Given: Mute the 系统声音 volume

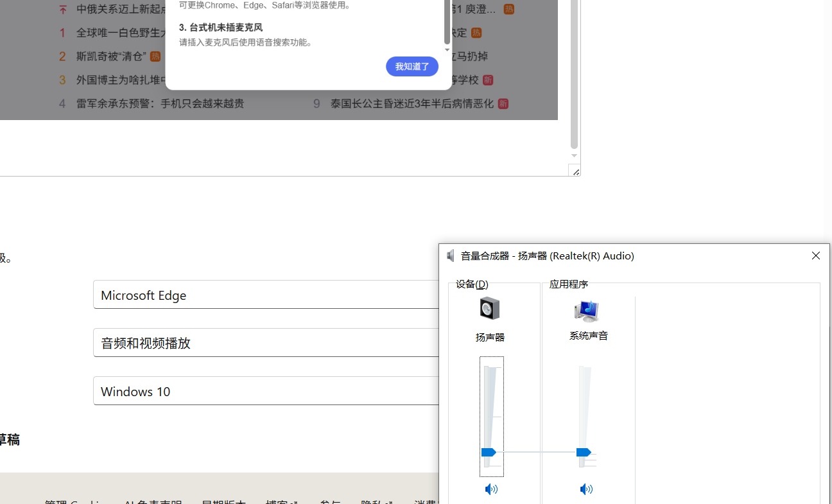Looking at the screenshot, I should pyautogui.click(x=586, y=489).
